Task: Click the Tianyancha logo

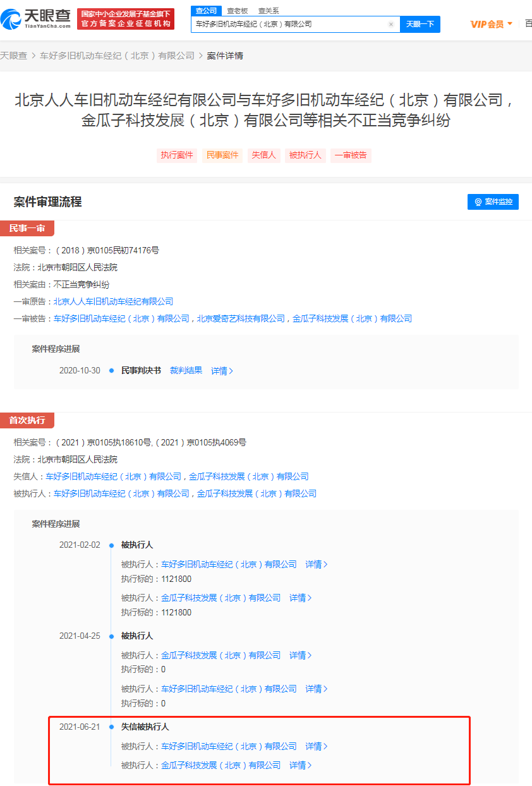Action: point(35,18)
